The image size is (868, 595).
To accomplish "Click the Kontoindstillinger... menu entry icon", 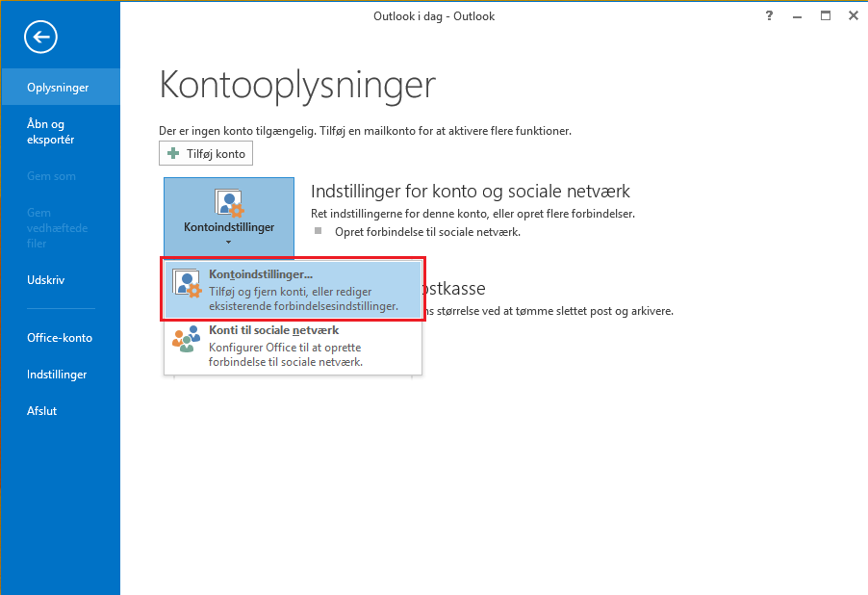I will pos(187,284).
